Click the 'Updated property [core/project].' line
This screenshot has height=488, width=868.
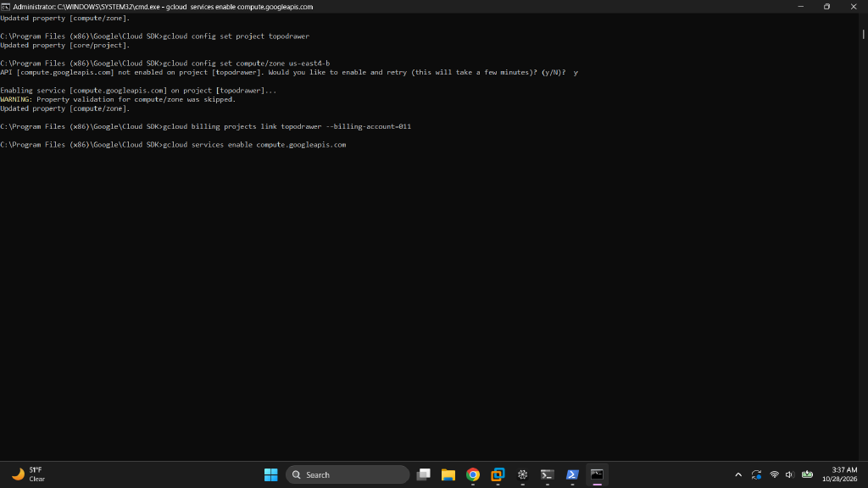coord(64,46)
